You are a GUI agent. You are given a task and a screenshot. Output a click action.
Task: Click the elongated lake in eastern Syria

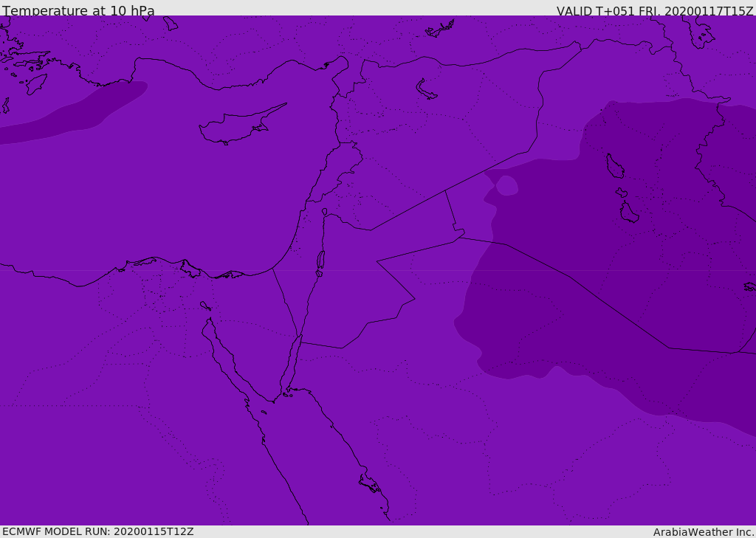(426, 90)
